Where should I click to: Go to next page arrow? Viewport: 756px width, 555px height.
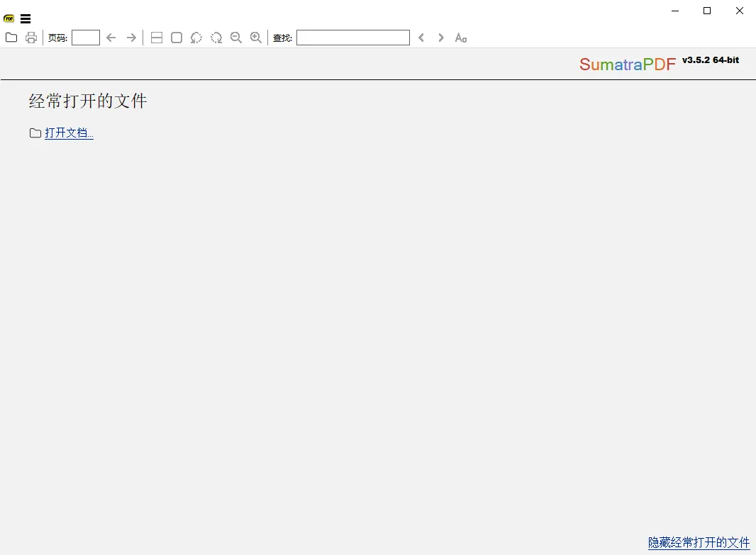tap(131, 38)
